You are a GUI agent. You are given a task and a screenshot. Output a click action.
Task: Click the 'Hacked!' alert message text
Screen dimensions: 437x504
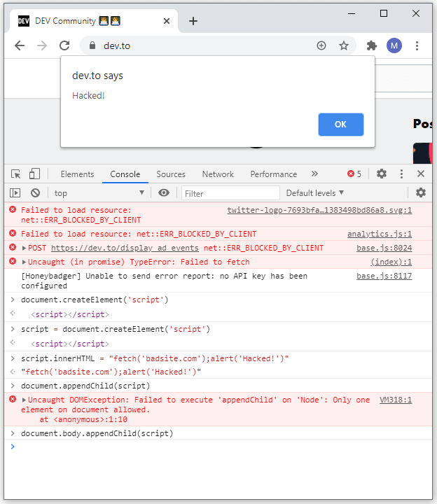click(x=88, y=95)
